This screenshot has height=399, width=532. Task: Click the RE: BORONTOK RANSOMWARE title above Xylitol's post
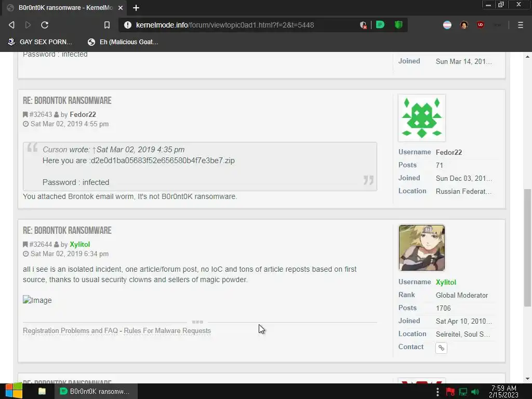[67, 231]
